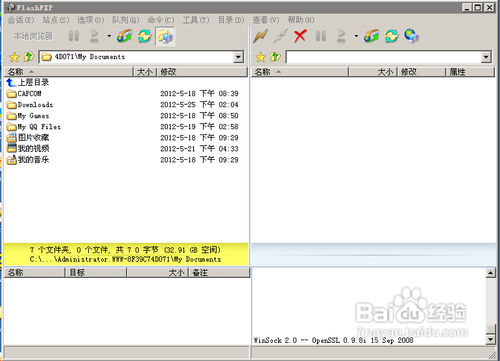This screenshot has width=500, height=361.
Task: Click remote pane pause button
Action: coord(321,36)
